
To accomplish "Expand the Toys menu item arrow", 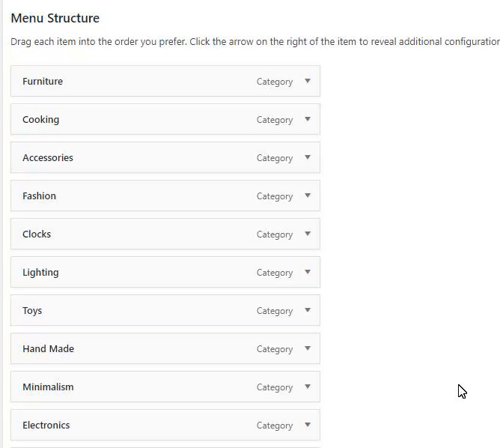I will (x=307, y=310).
